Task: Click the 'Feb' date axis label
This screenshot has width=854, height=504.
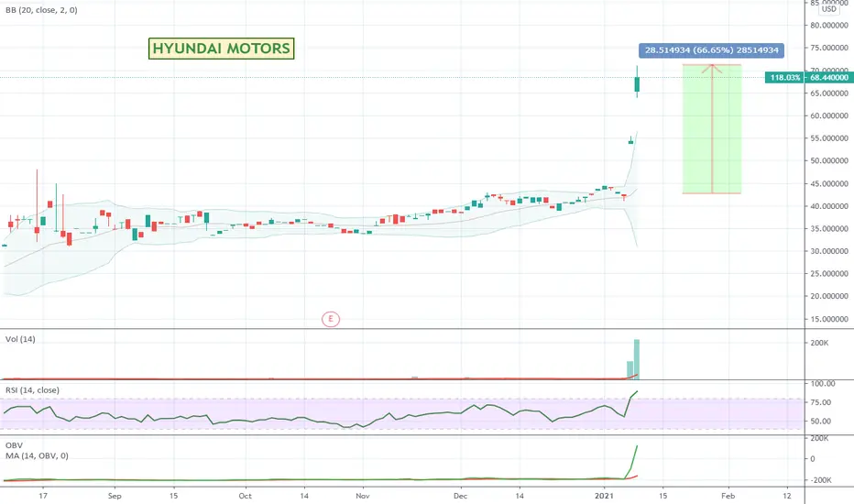Action: click(728, 496)
